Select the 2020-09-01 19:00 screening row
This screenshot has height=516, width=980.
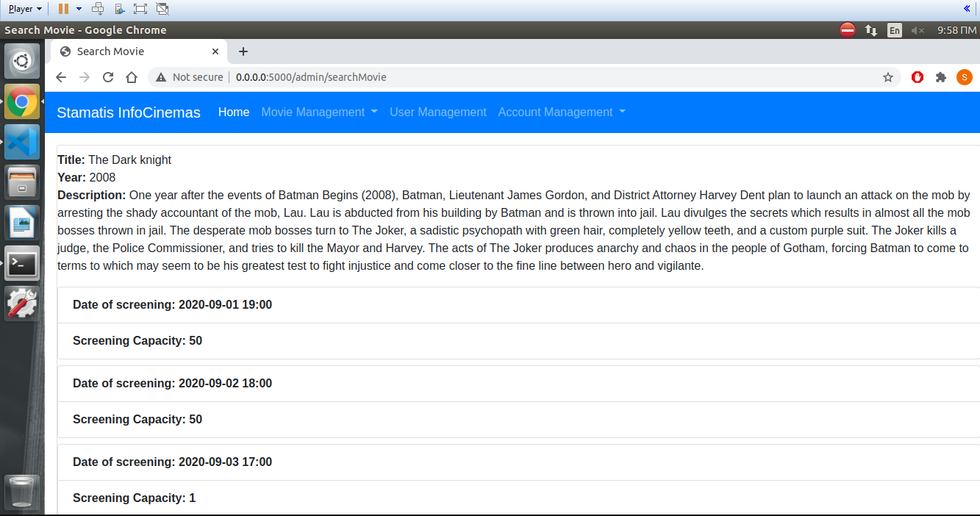point(519,305)
